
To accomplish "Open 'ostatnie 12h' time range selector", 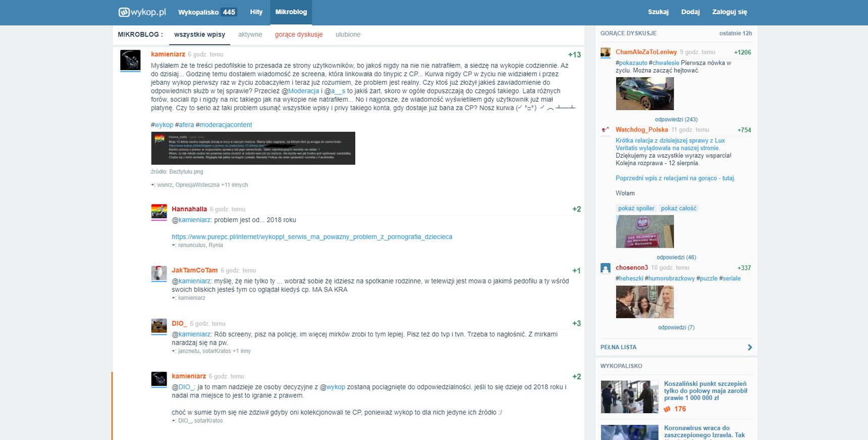I will (736, 33).
